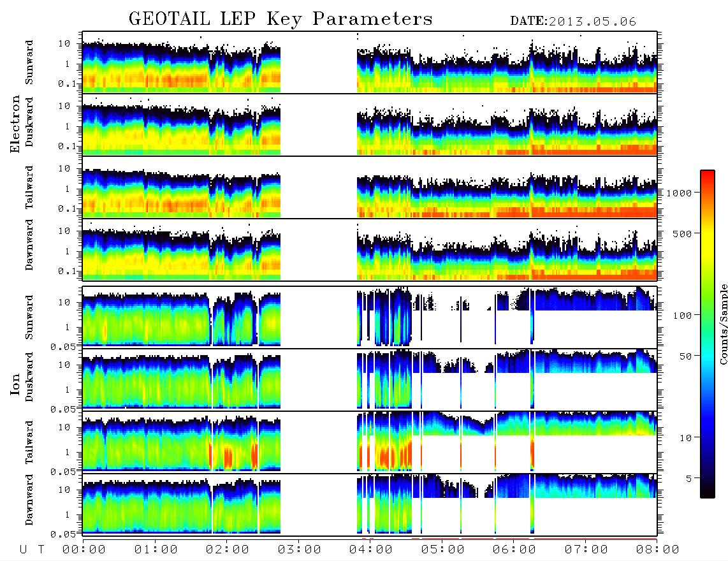Image resolution: width=728 pixels, height=561 pixels.
Task: Select the Electron Duskward axis label
Action: tap(29, 122)
